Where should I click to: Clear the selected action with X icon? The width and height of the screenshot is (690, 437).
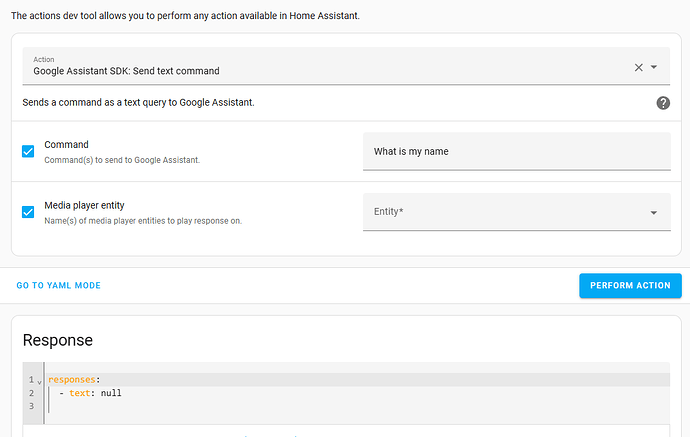coord(639,67)
